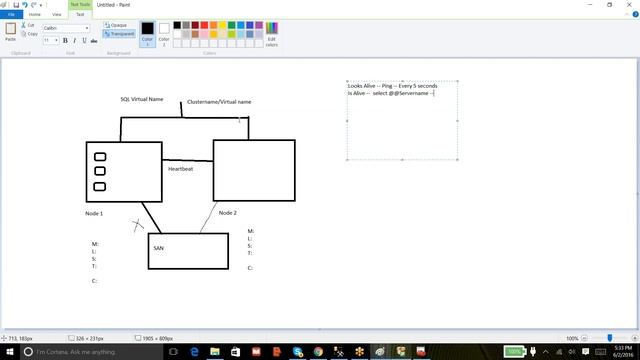Open the Windows Start menu
This screenshot has height=360, width=640.
(10, 351)
